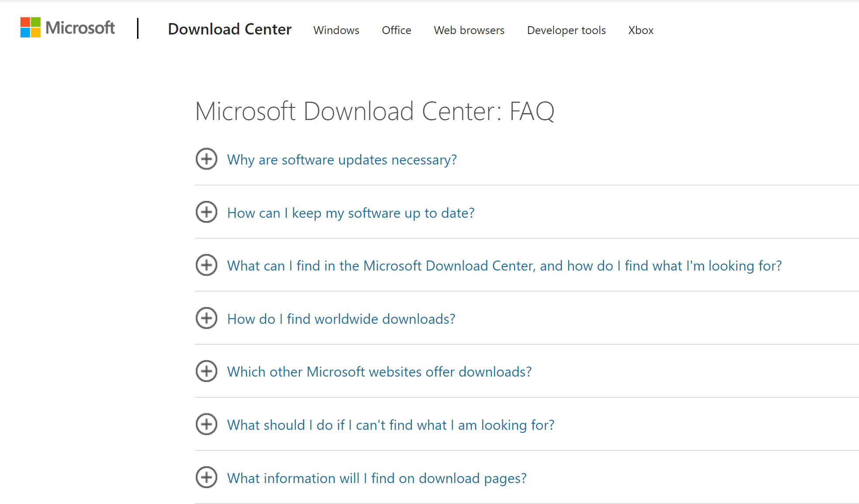Click the 'Microsoft Download Center: FAQ' heading
The width and height of the screenshot is (859, 504).
coord(375,111)
